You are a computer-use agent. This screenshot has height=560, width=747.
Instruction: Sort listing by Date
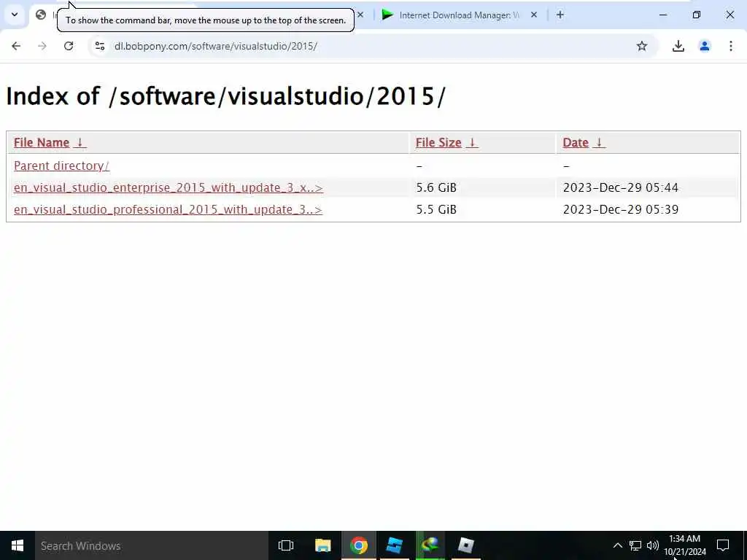tap(576, 142)
